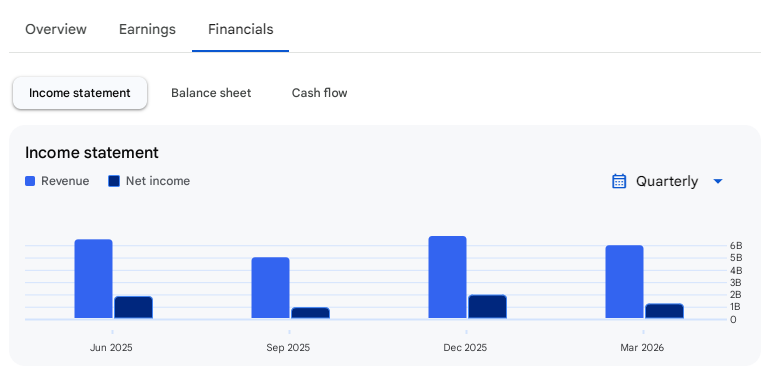Viewport: 778px width, 385px height.
Task: Select the Financials tab
Action: pos(241,29)
